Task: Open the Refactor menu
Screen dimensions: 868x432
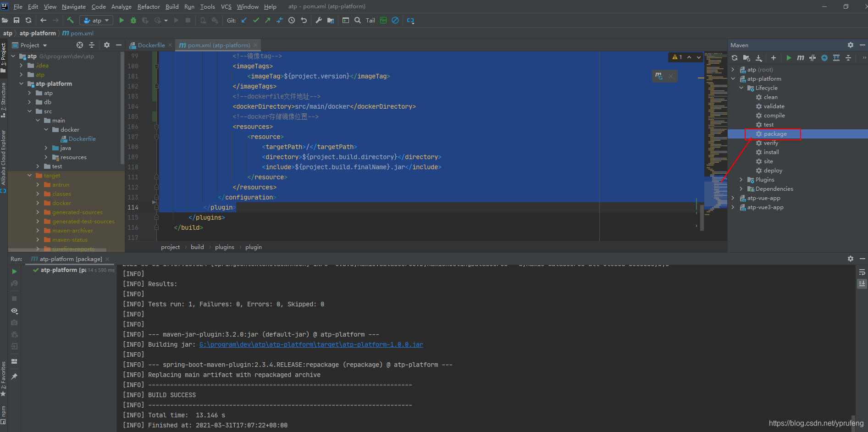Action: (149, 6)
